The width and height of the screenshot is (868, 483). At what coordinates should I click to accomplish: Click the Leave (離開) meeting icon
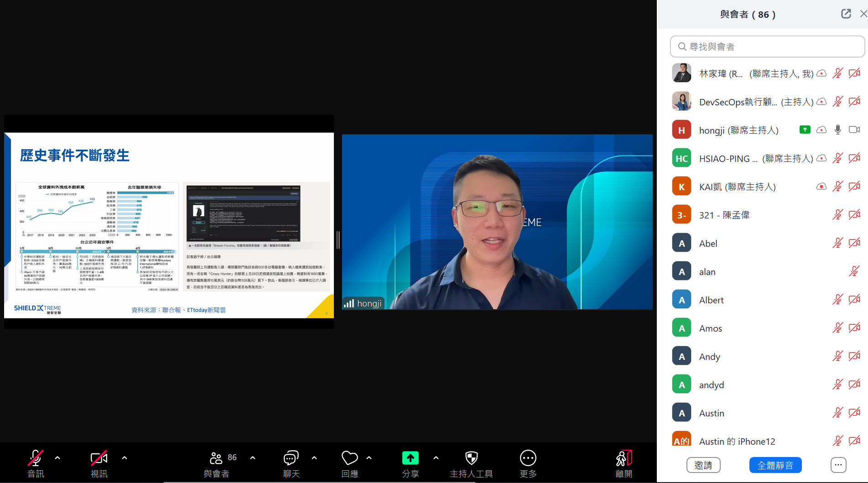624,458
